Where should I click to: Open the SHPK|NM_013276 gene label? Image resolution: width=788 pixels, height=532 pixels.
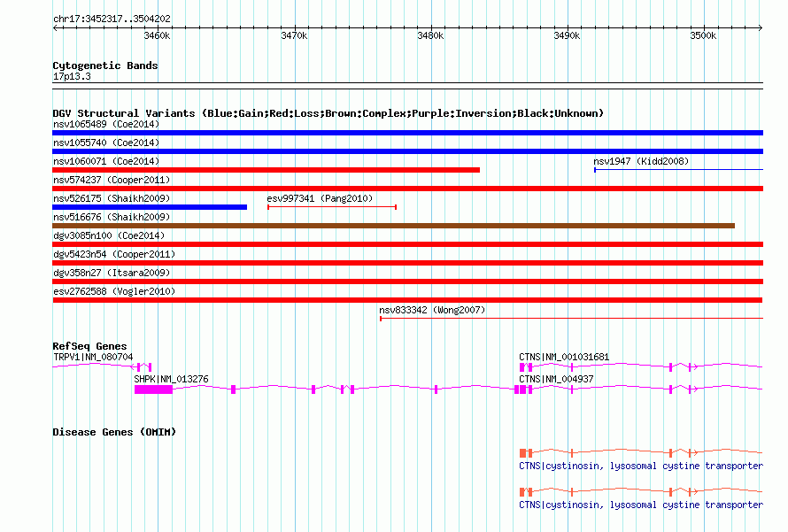click(x=171, y=379)
